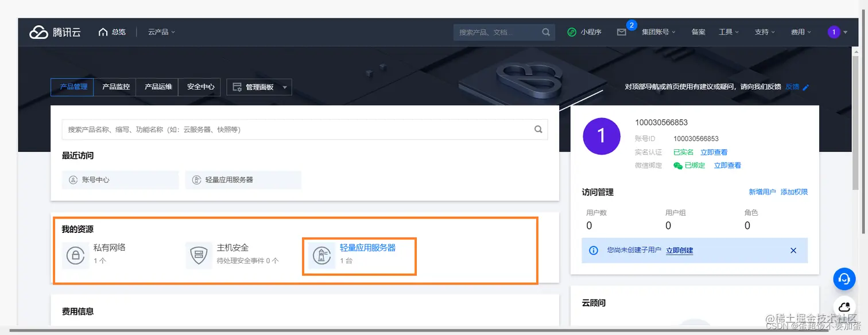The height and width of the screenshot is (335, 868).
Task: Select the 产品管理 tab
Action: tap(73, 87)
